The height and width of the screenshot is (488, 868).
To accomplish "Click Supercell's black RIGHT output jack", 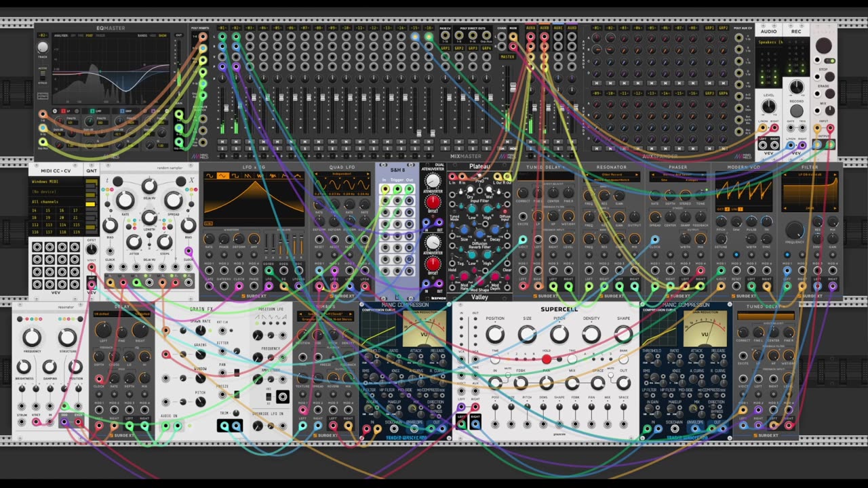I will tap(475, 424).
